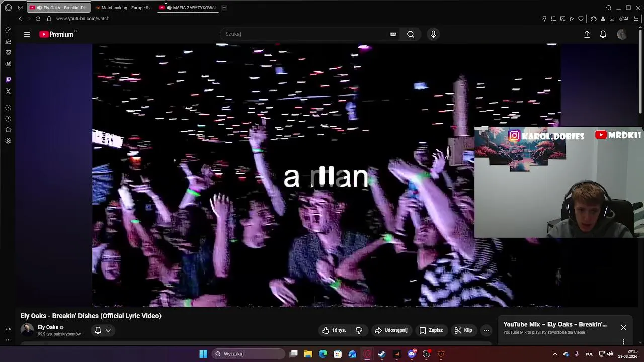Open the Windows Start menu
Screen dimensions: 644x362
(203, 354)
